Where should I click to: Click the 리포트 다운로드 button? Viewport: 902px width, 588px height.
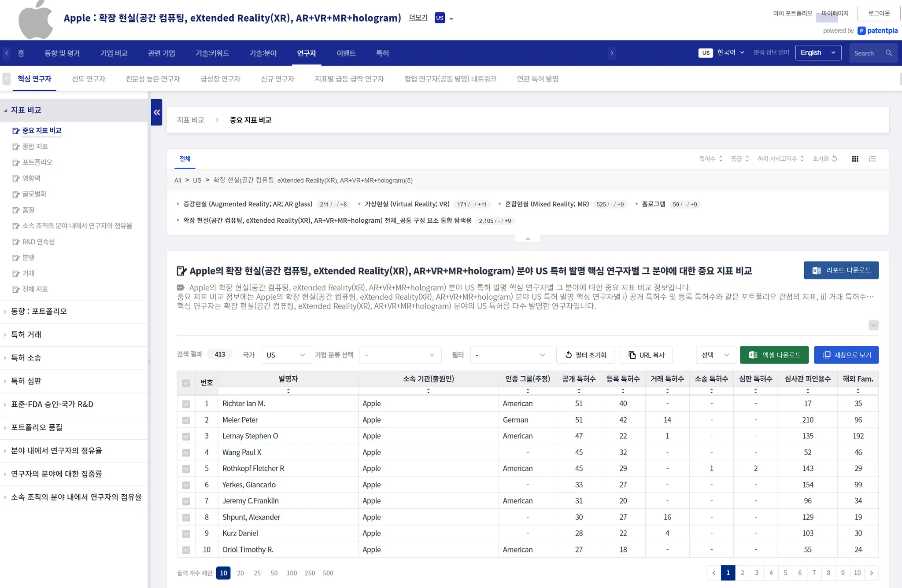841,270
